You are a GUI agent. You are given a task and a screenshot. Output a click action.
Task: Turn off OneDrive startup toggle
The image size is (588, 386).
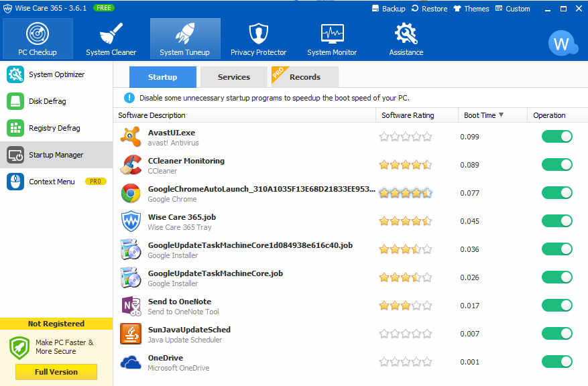(x=557, y=361)
